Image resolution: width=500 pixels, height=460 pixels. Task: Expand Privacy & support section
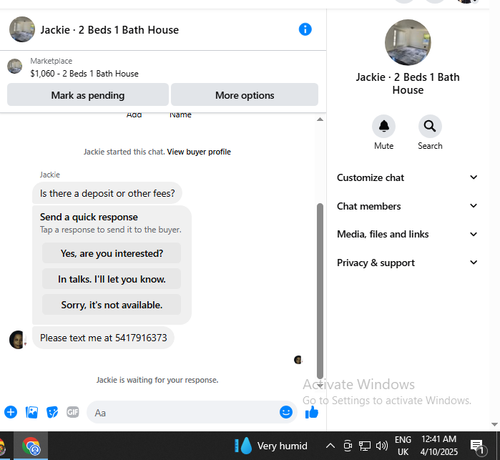tap(407, 263)
